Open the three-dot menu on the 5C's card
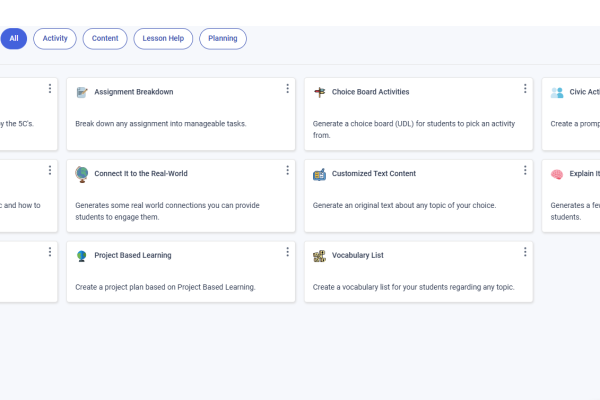Viewport: 600px width, 400px height. pos(50,89)
